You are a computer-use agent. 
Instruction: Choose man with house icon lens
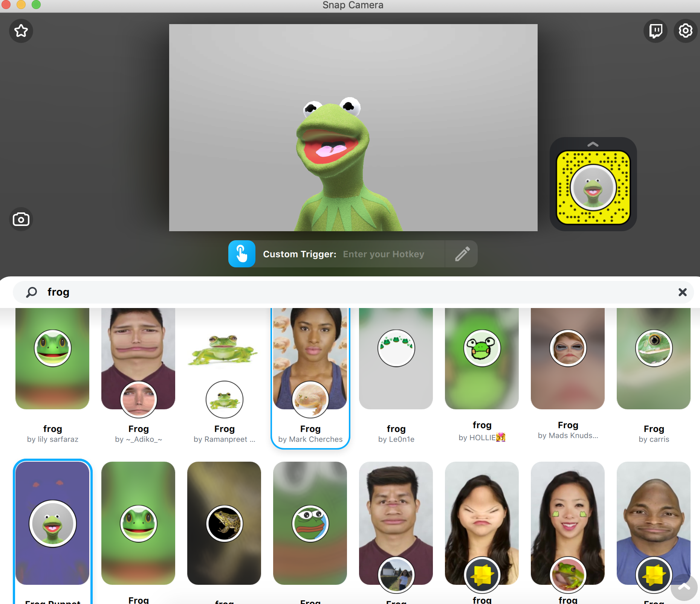[x=396, y=523]
